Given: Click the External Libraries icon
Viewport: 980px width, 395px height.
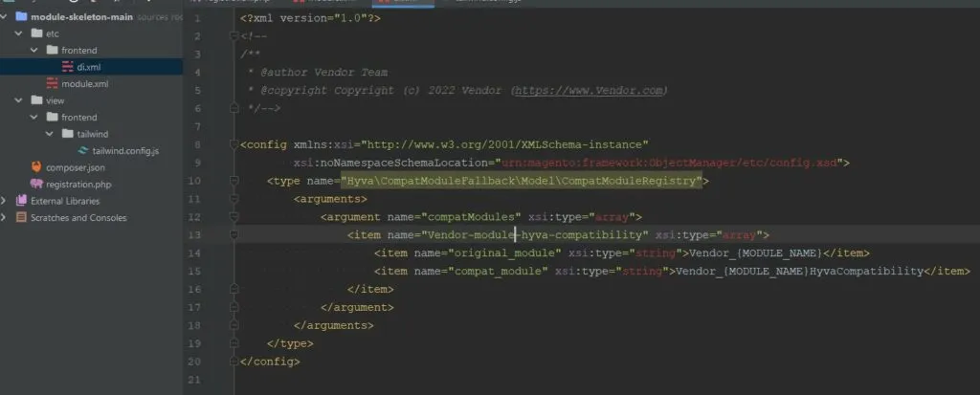Looking at the screenshot, I should (21, 201).
